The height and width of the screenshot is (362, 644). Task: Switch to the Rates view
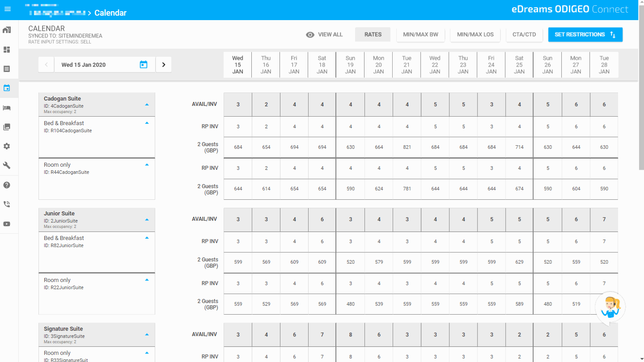pyautogui.click(x=373, y=34)
